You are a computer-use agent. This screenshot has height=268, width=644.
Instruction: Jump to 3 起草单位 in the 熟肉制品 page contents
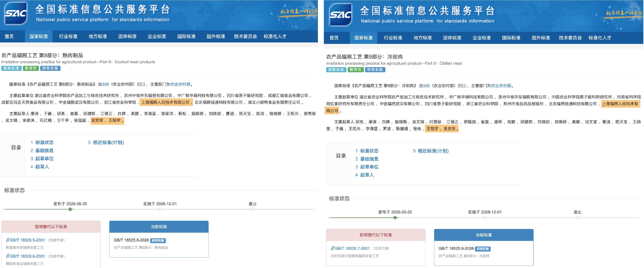(x=42, y=159)
